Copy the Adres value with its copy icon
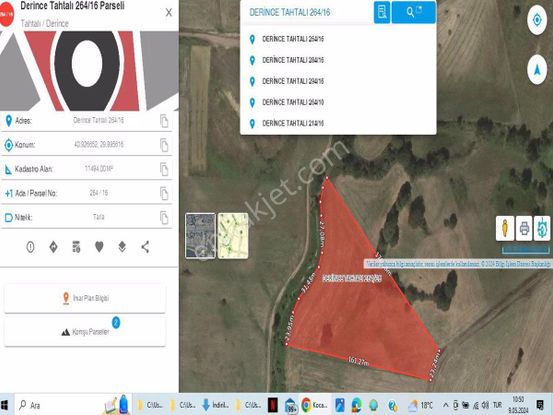The image size is (553, 415). [164, 121]
